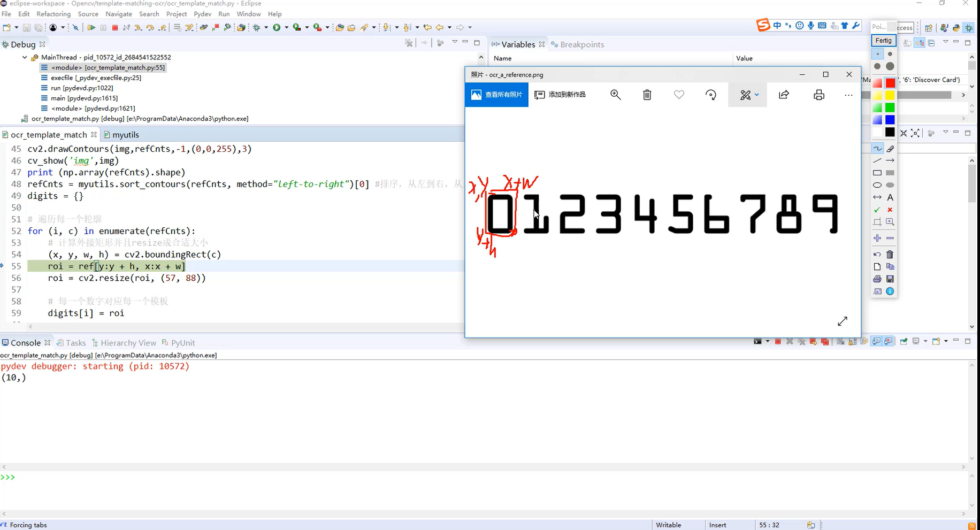Choose the solid yellow color swatch
This screenshot has height=530, width=980.
[890, 95]
